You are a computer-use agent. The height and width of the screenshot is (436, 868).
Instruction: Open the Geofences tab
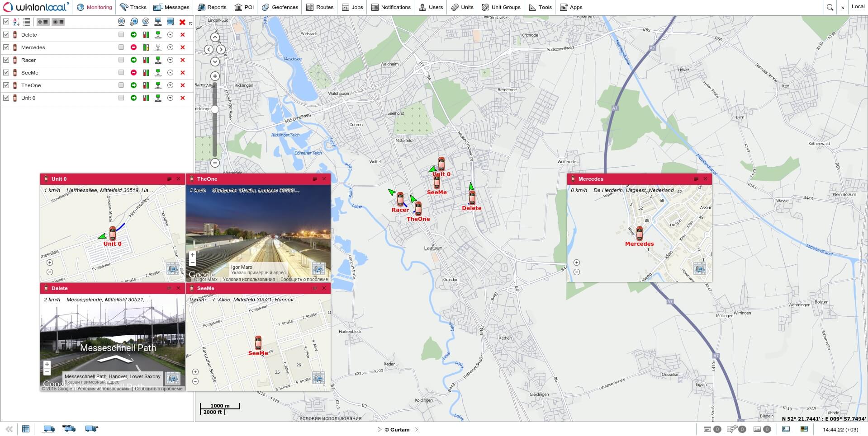[280, 7]
